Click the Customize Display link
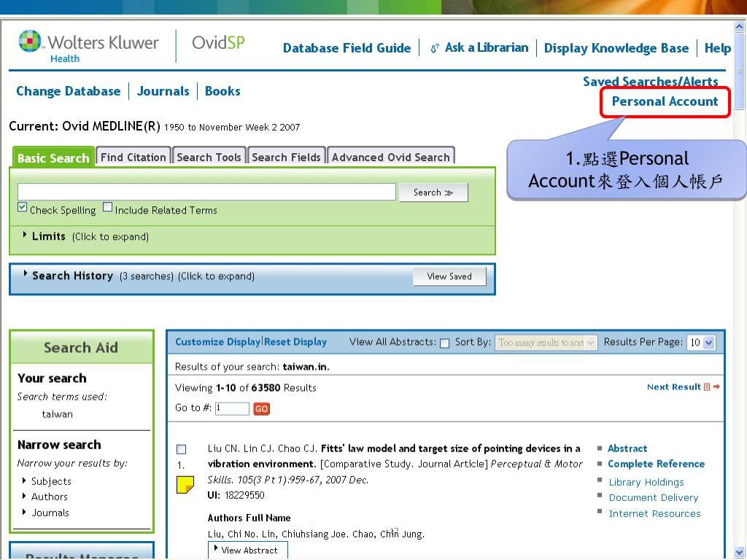This screenshot has height=560, width=747. point(217,342)
